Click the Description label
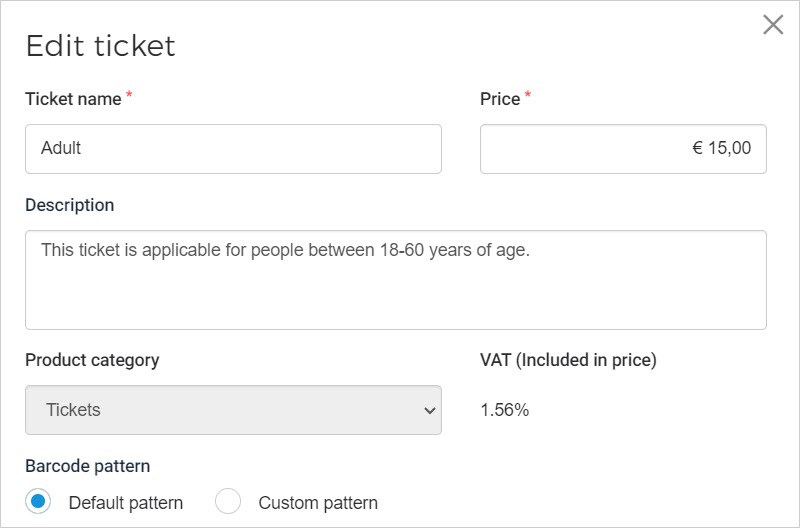Viewport: 800px width, 528px height. pos(70,205)
